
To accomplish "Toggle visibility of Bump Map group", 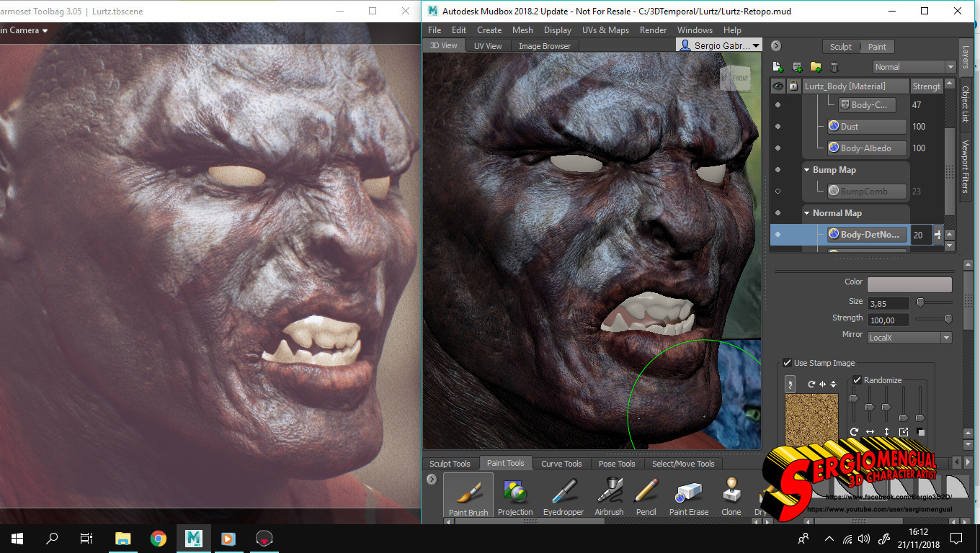I will [x=778, y=170].
